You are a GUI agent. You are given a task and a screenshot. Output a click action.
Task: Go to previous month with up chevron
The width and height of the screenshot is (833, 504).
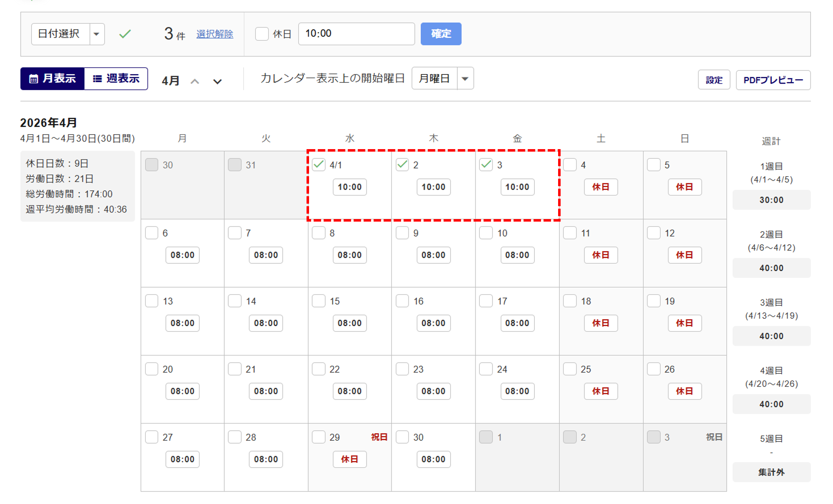(x=195, y=81)
